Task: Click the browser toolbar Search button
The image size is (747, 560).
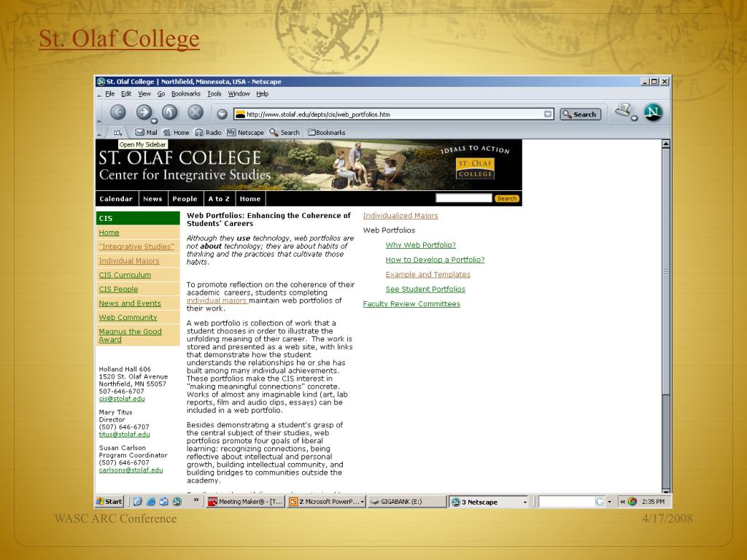Action: (x=580, y=114)
